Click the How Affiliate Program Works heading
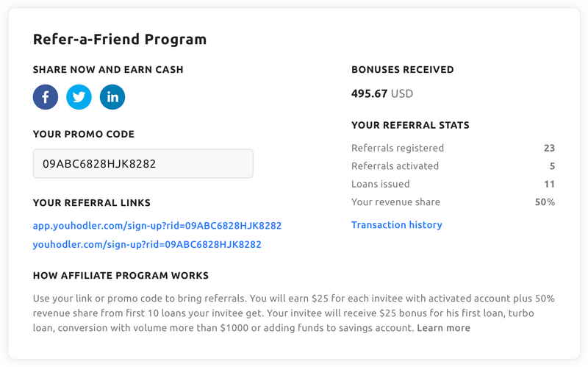588x367 pixels. tap(121, 276)
